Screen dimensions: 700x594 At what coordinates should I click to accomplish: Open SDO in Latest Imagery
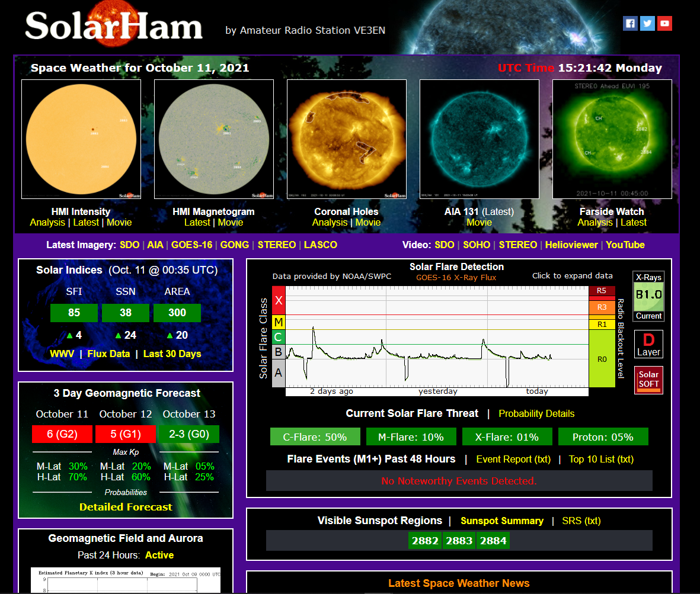coord(129,245)
